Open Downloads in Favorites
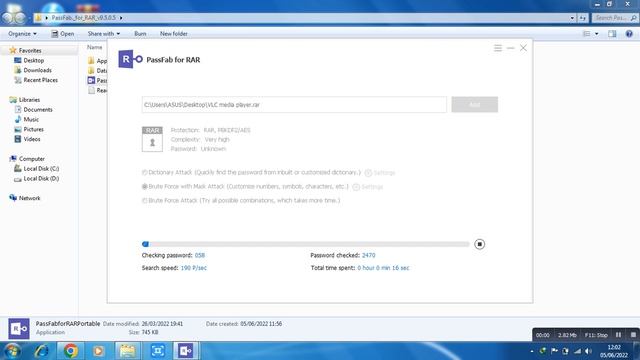 coord(37,70)
